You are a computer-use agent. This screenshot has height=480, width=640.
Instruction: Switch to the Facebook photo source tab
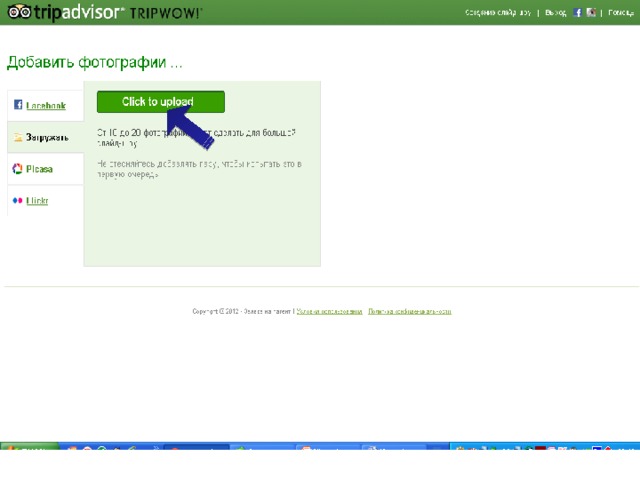tap(46, 106)
